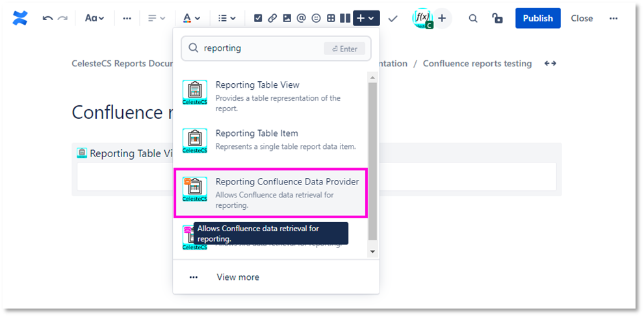Click the Confluence Data Provider CelesteCS icon
Screen dimensions: 644x317
click(195, 189)
